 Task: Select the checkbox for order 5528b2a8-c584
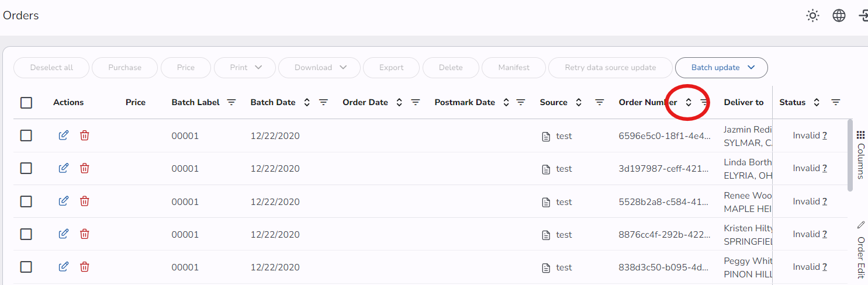tap(26, 201)
